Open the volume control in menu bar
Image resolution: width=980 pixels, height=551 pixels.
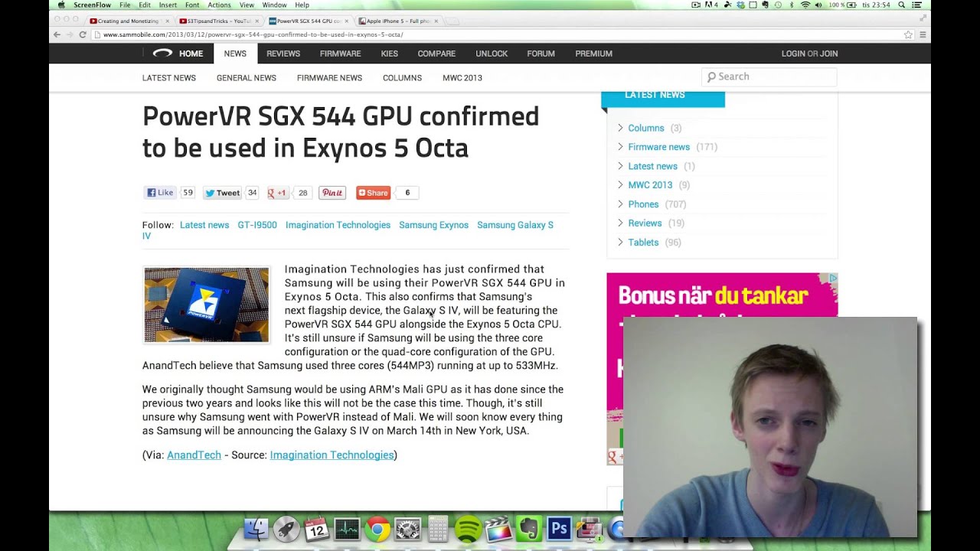click(x=818, y=5)
